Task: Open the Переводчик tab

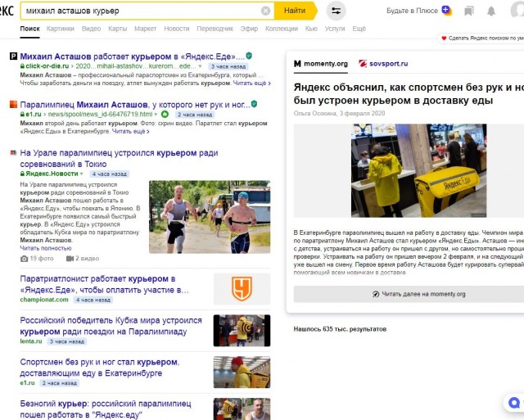Action: point(215,29)
